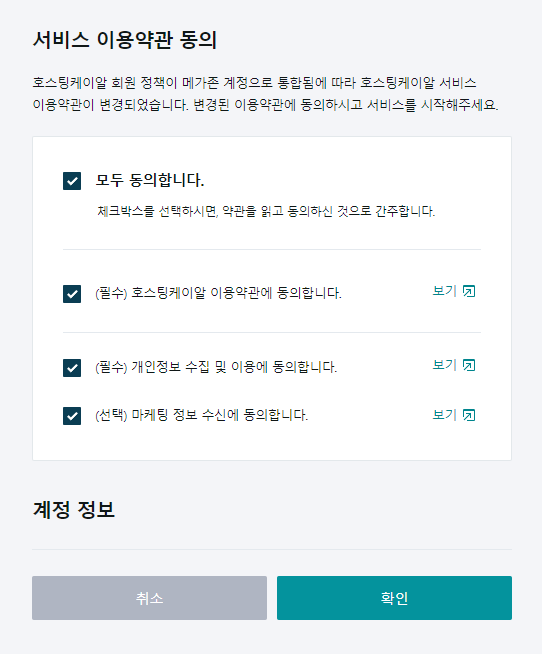Screen dimensions: 542x654
Task: Click the (필수) 호스팅케이알 이용약관에 동의합니다 label
Action: pyautogui.click(x=218, y=293)
